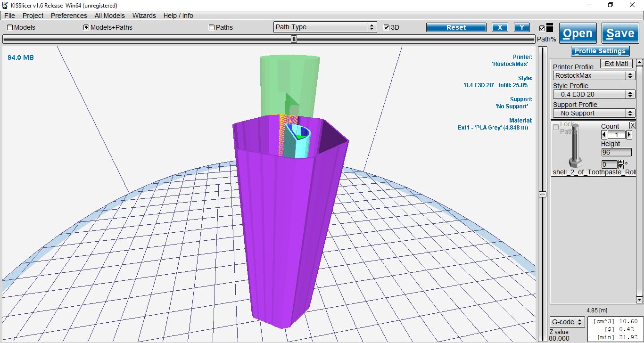Open the File menu

[9, 16]
